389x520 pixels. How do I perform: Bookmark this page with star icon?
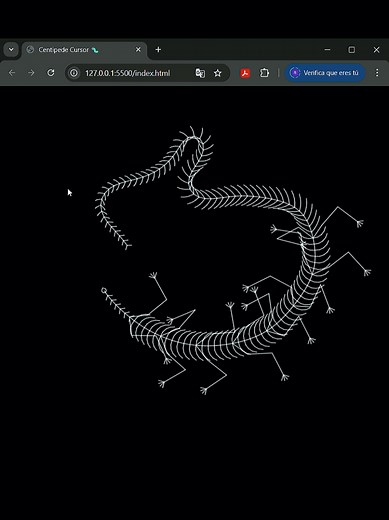218,73
